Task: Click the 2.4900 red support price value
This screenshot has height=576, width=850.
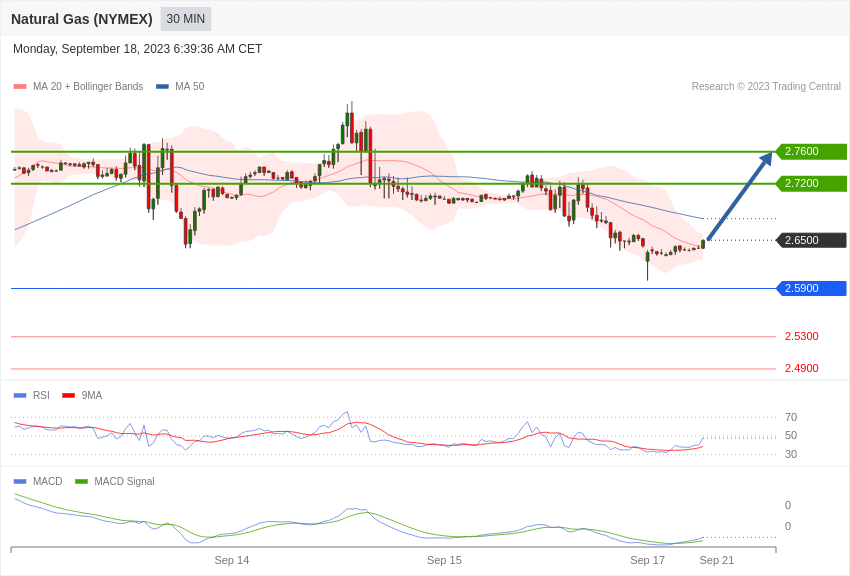Action: tap(802, 368)
